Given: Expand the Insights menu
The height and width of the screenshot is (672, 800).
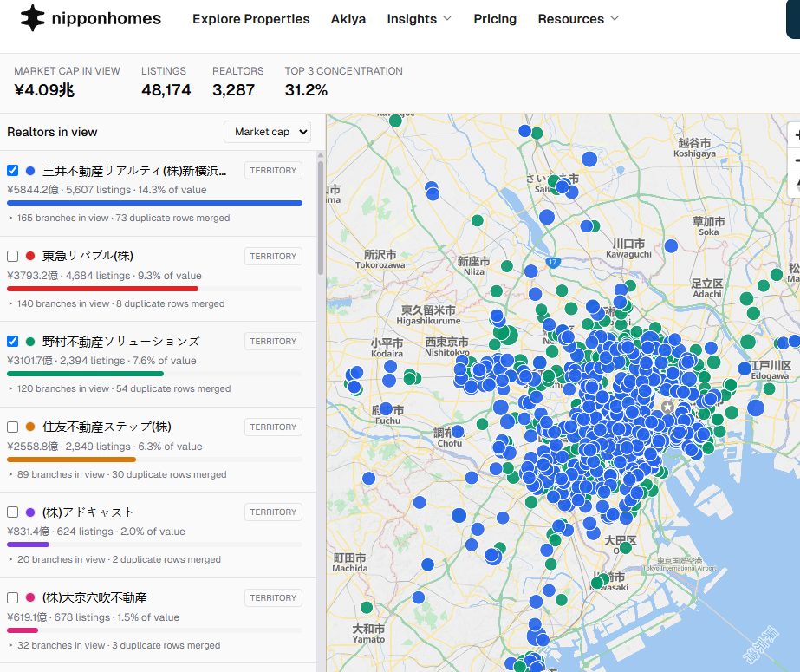Looking at the screenshot, I should pyautogui.click(x=419, y=19).
